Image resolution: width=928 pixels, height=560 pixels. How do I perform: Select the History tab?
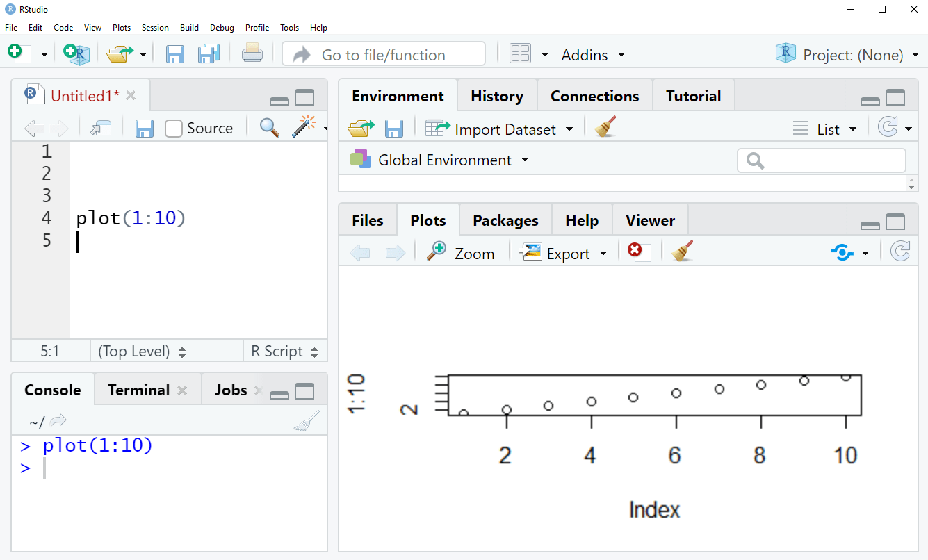[x=497, y=96]
